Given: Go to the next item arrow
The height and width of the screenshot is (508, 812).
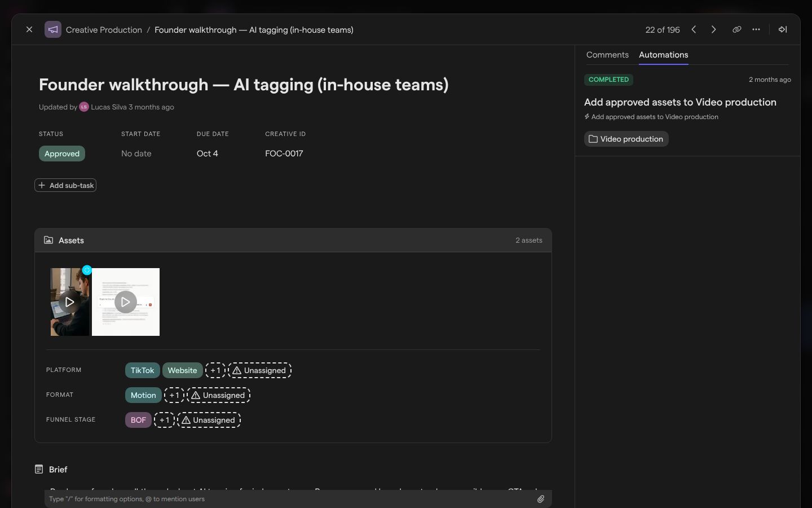Looking at the screenshot, I should pyautogui.click(x=713, y=29).
